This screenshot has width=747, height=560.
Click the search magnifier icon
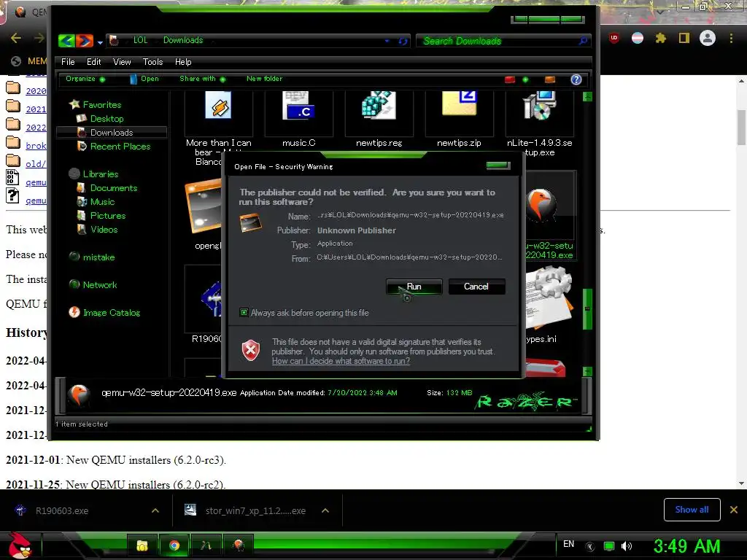583,41
